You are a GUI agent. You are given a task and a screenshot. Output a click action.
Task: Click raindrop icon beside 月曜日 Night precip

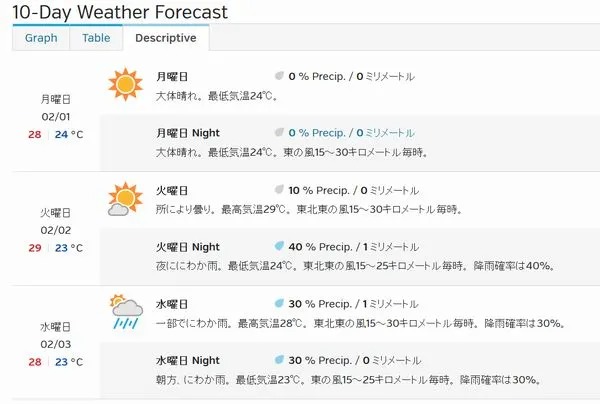tap(279, 132)
